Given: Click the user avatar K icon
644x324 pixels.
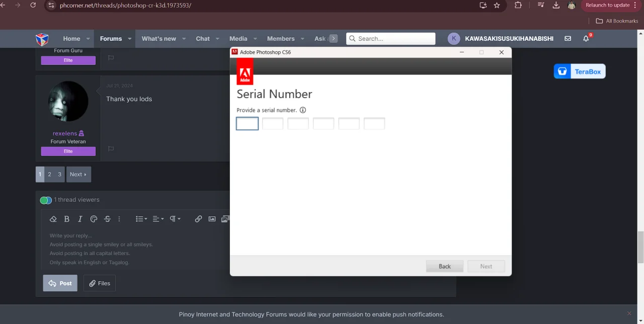Looking at the screenshot, I should pos(454,39).
